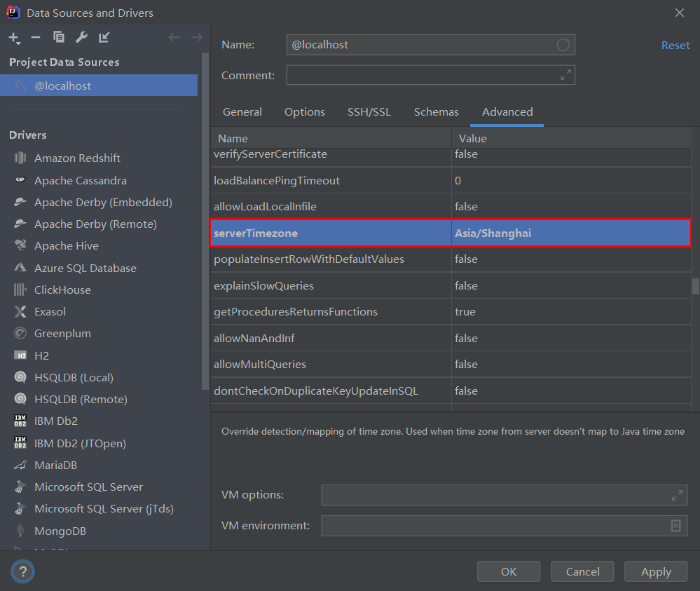Click the Apache Derby (Remote) driver icon
The width and height of the screenshot is (700, 591).
20,224
